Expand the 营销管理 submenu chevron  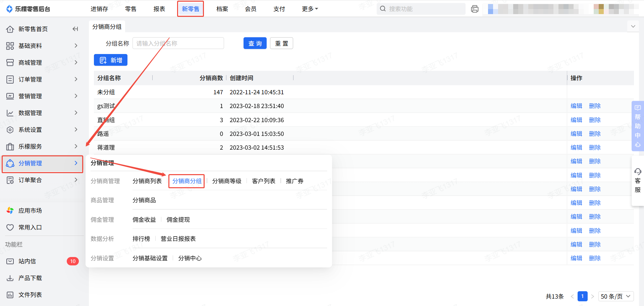(76, 96)
